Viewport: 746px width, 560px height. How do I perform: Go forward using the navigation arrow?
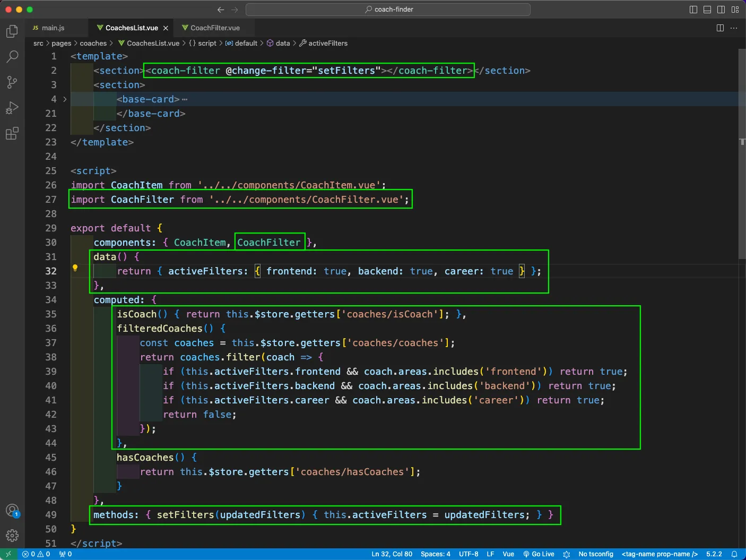tap(235, 10)
